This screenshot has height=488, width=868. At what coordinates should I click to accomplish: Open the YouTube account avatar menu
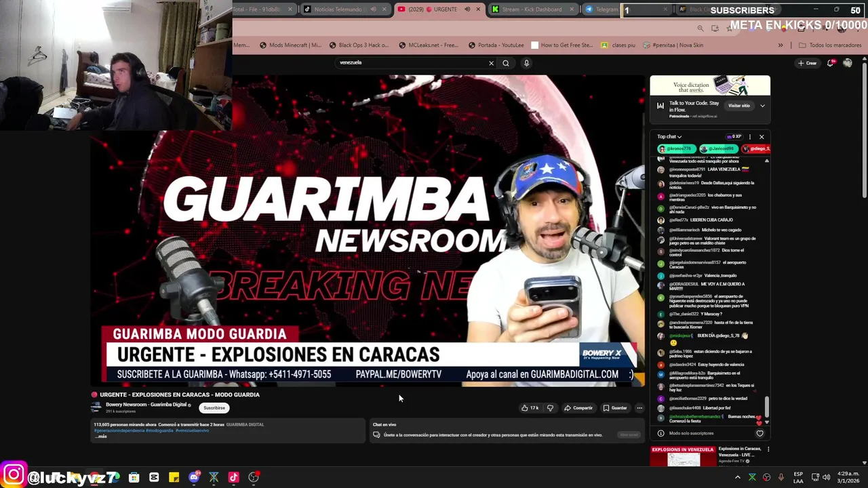847,63
